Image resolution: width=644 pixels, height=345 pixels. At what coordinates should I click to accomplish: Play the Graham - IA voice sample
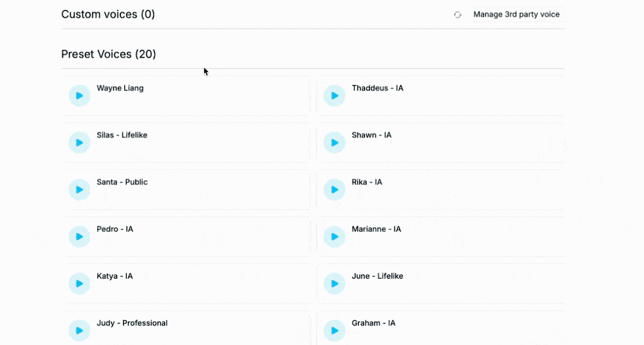(334, 330)
